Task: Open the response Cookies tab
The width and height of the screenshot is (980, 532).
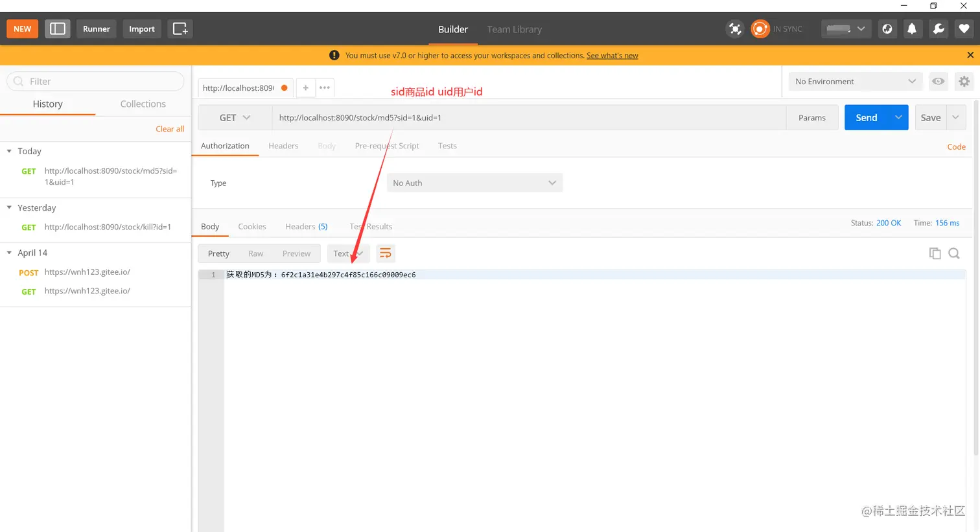Action: 252,226
